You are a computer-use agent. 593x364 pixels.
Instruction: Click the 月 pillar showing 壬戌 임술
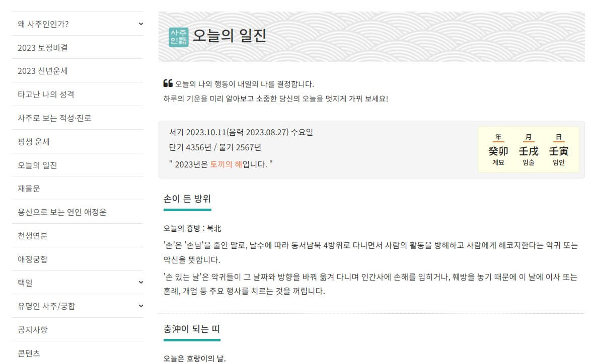tap(528, 149)
